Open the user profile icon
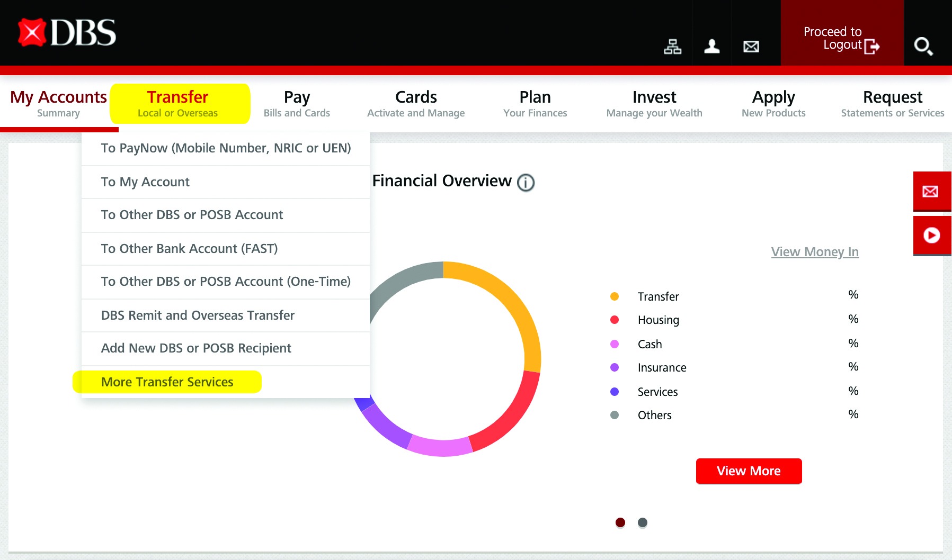This screenshot has width=952, height=560. [711, 47]
